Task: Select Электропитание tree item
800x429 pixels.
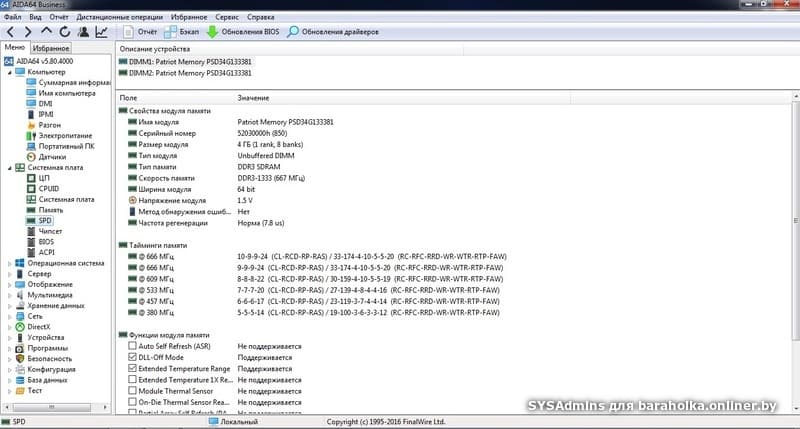Action: [59, 136]
